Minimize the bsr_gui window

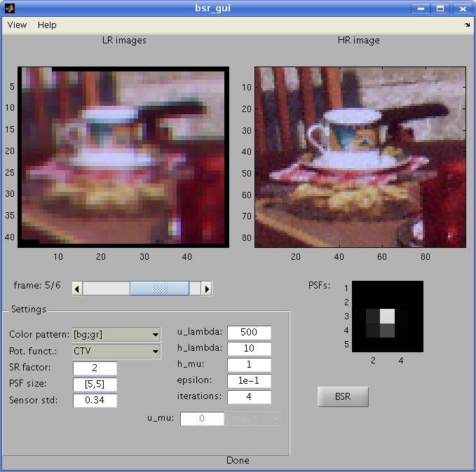(x=421, y=8)
